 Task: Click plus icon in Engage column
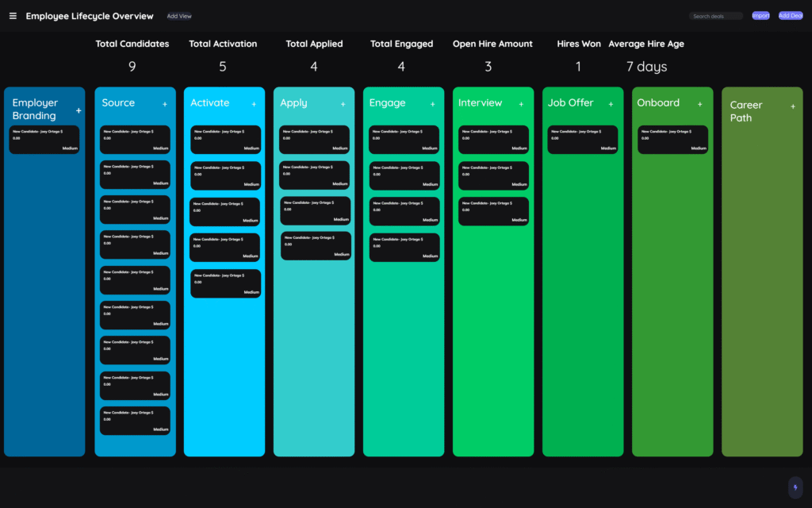(x=432, y=104)
